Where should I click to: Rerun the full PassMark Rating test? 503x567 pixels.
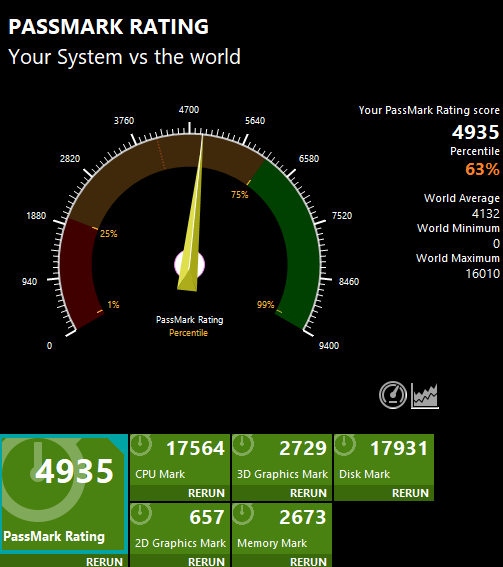pos(104,561)
